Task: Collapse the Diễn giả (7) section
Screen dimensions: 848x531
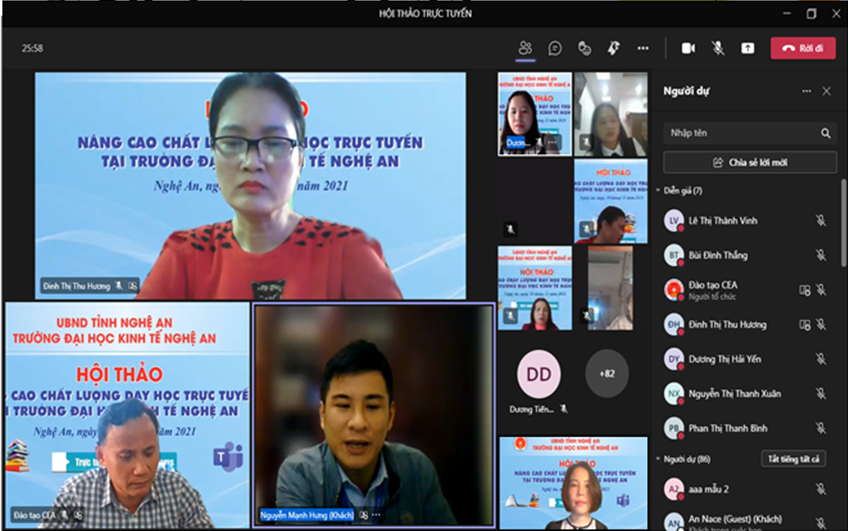Action: click(x=658, y=190)
